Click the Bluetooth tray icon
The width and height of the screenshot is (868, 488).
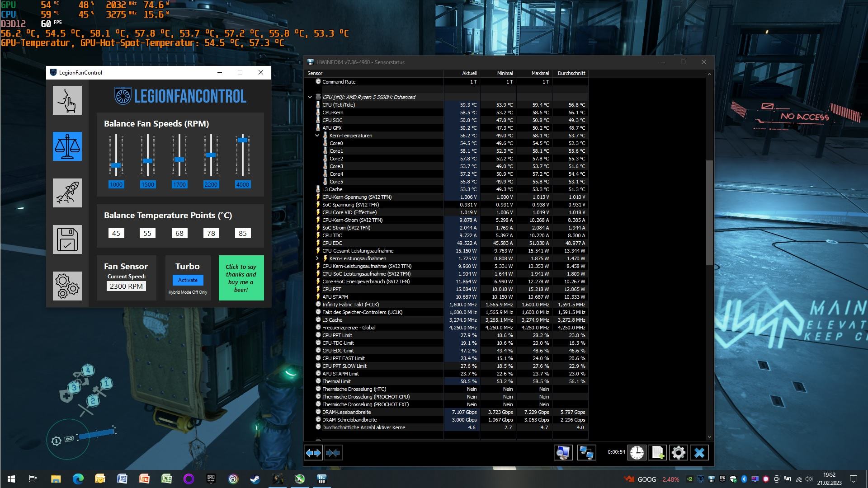[x=744, y=479]
